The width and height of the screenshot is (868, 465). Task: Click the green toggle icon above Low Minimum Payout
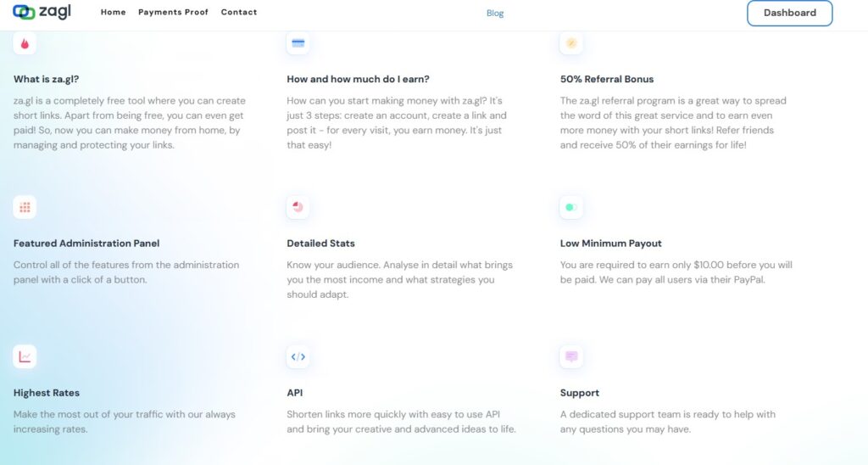(571, 207)
